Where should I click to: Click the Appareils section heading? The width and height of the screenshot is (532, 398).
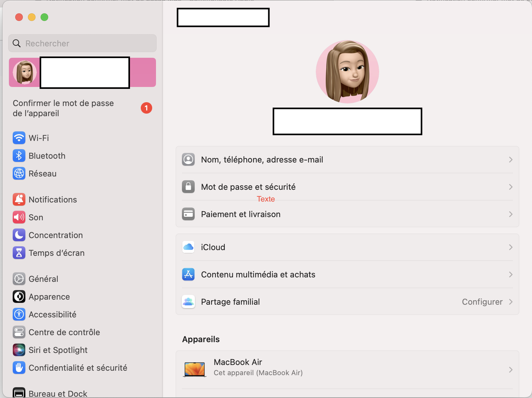201,339
